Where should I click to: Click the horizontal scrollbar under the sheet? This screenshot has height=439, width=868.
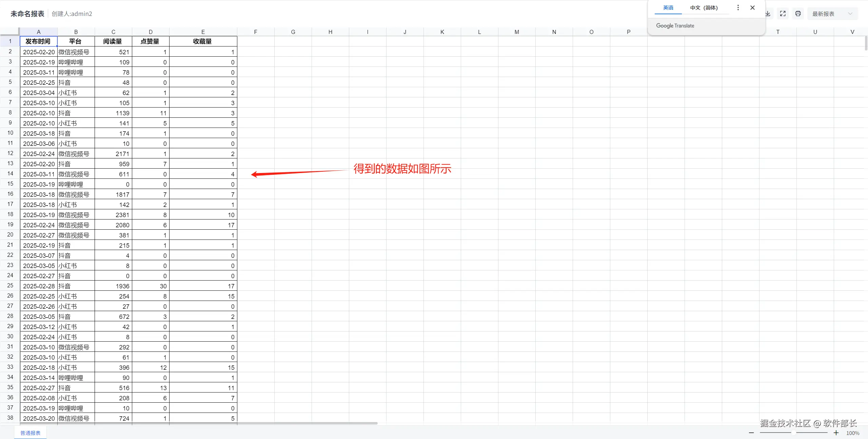[198, 423]
